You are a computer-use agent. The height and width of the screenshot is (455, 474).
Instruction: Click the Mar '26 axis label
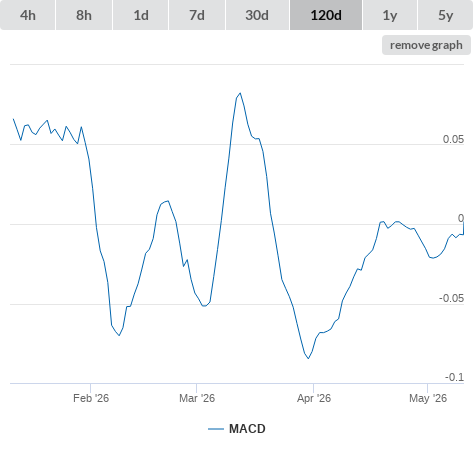point(197,398)
